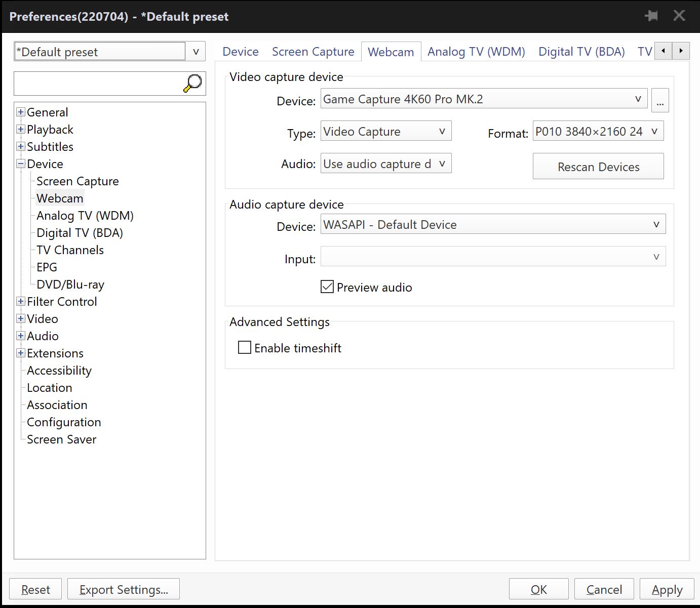This screenshot has height=608, width=700.
Task: Open the audio capture Device dropdown
Action: [x=493, y=225]
